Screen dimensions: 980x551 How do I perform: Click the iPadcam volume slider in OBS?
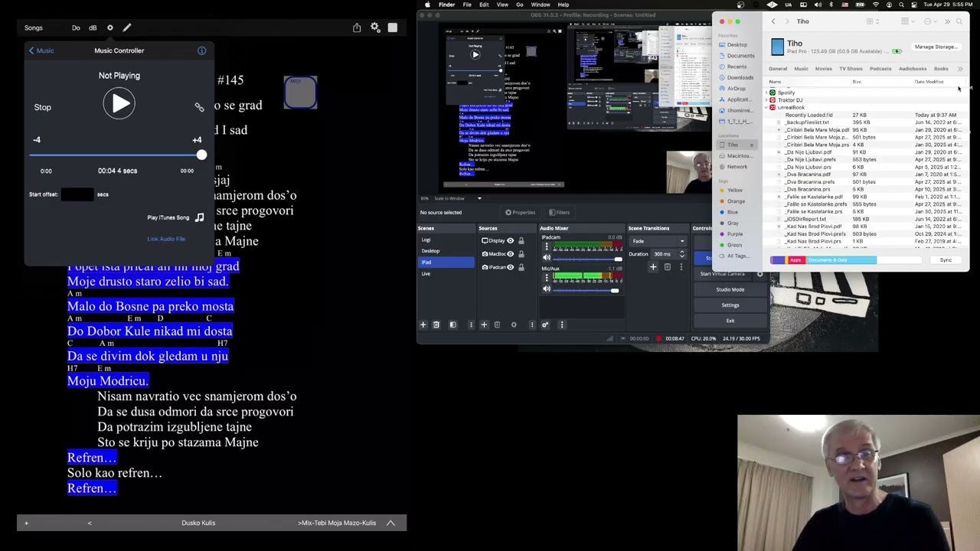point(587,259)
